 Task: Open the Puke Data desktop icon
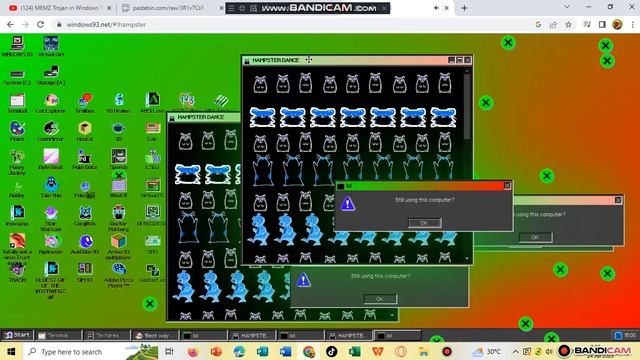click(85, 159)
